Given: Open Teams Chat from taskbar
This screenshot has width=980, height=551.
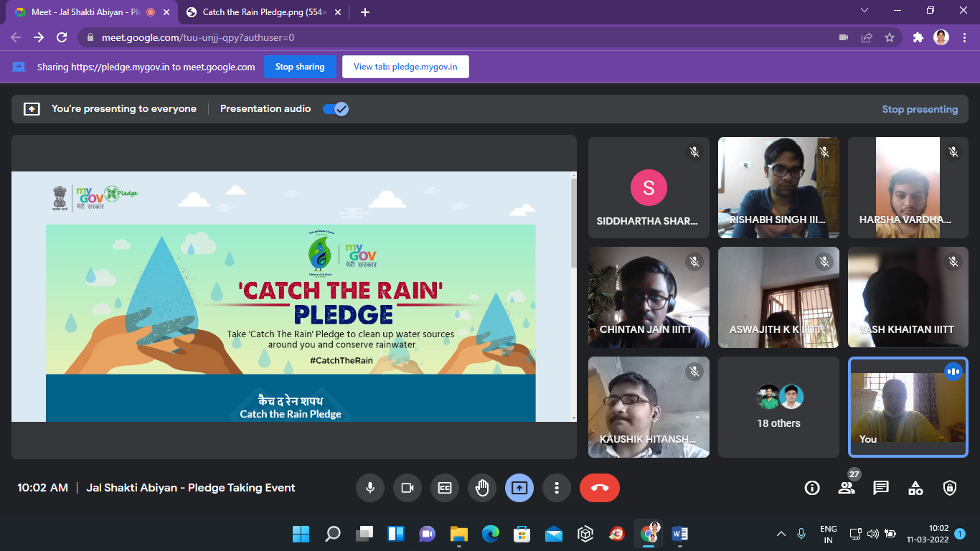Looking at the screenshot, I should click(x=428, y=534).
